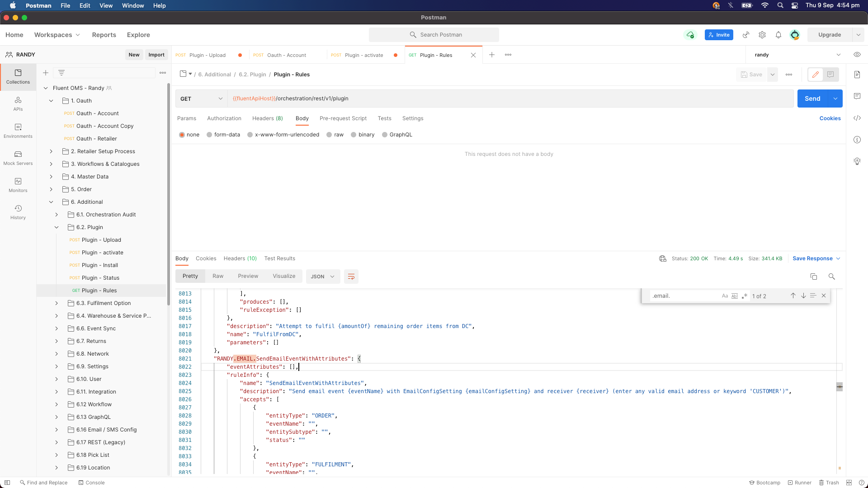Click the word wrap icon in response toolbar
The width and height of the screenshot is (868, 488).
[x=351, y=277]
